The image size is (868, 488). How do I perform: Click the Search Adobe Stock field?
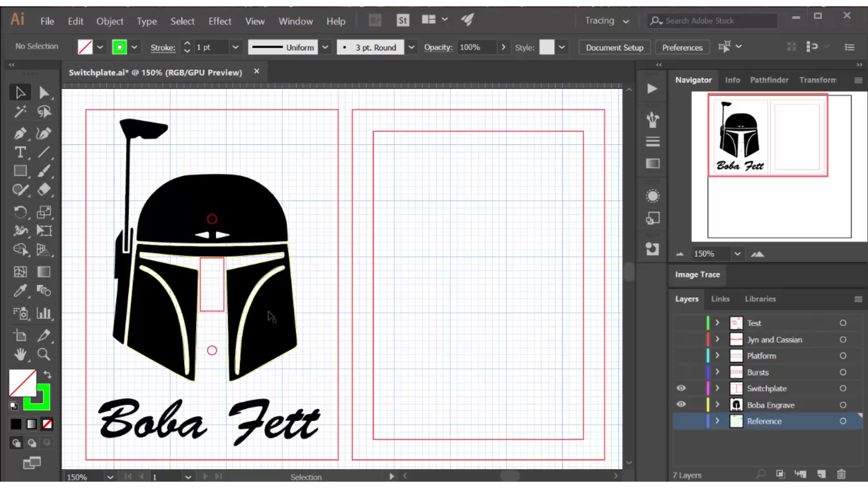(x=713, y=21)
